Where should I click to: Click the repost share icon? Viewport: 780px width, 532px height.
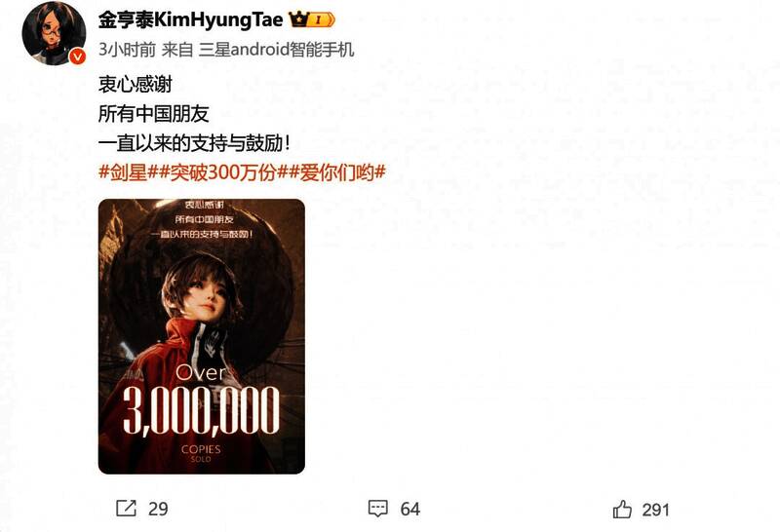pyautogui.click(x=126, y=509)
